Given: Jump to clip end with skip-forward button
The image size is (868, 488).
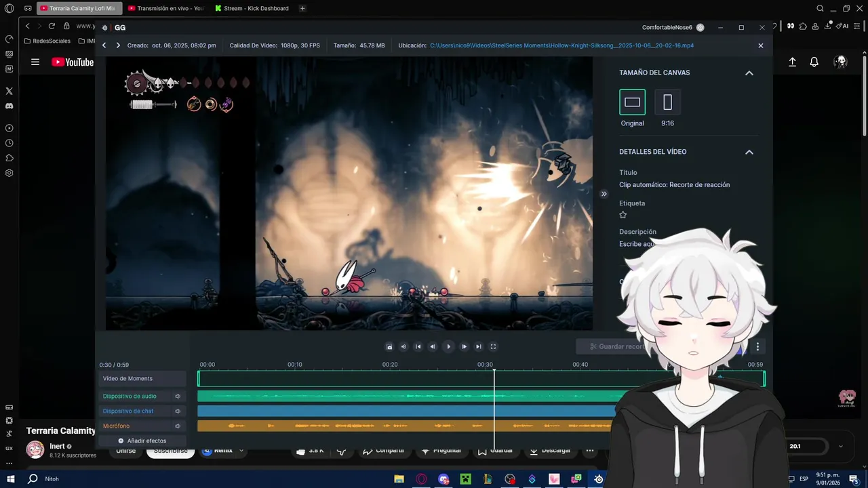Looking at the screenshot, I should 479,346.
